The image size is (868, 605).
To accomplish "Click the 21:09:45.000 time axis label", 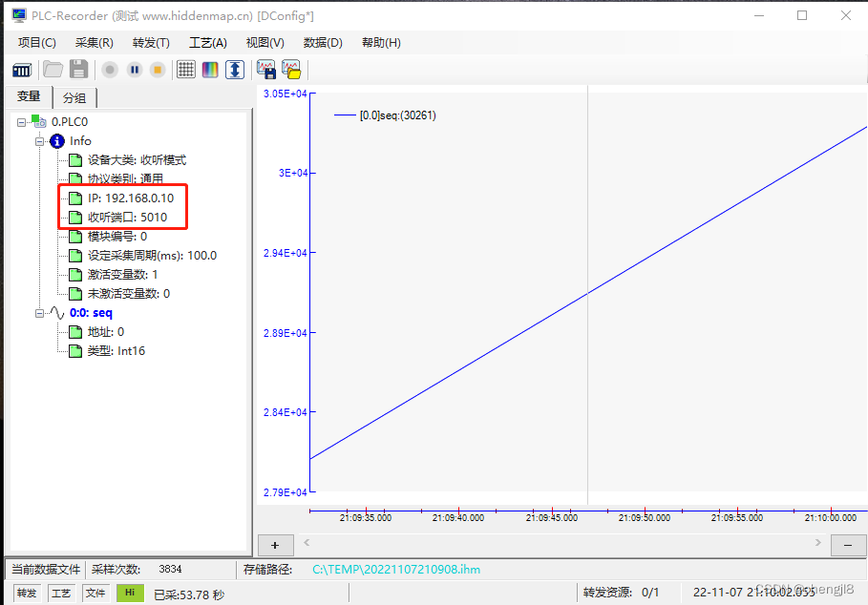I will pyautogui.click(x=551, y=518).
